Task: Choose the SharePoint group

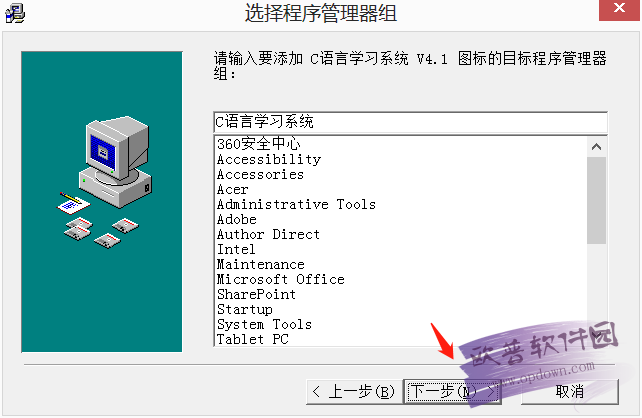Action: click(x=256, y=294)
